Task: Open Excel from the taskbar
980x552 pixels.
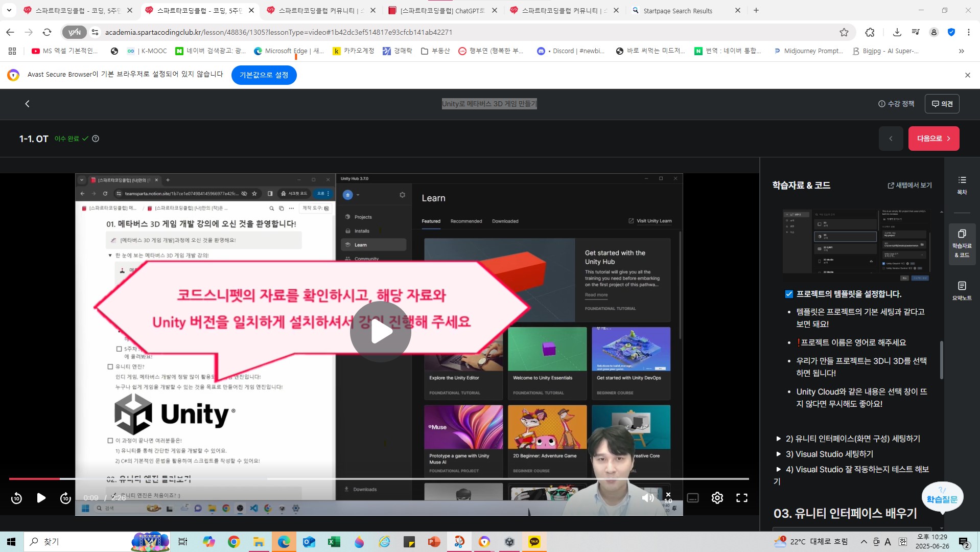Action: [334, 541]
